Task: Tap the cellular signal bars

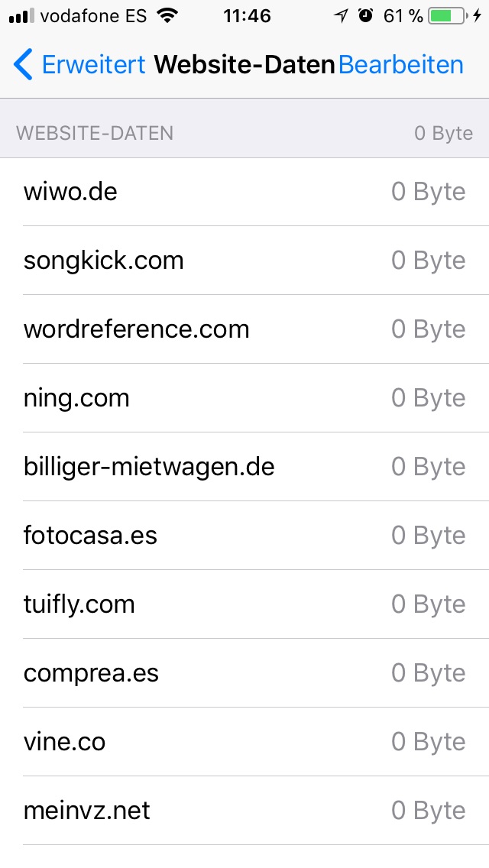Action: (x=21, y=16)
